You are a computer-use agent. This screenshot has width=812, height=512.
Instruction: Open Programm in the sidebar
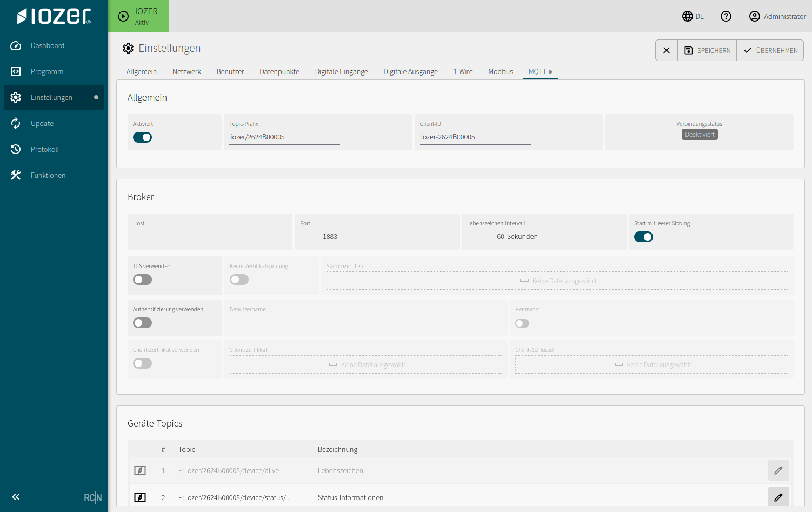54,71
